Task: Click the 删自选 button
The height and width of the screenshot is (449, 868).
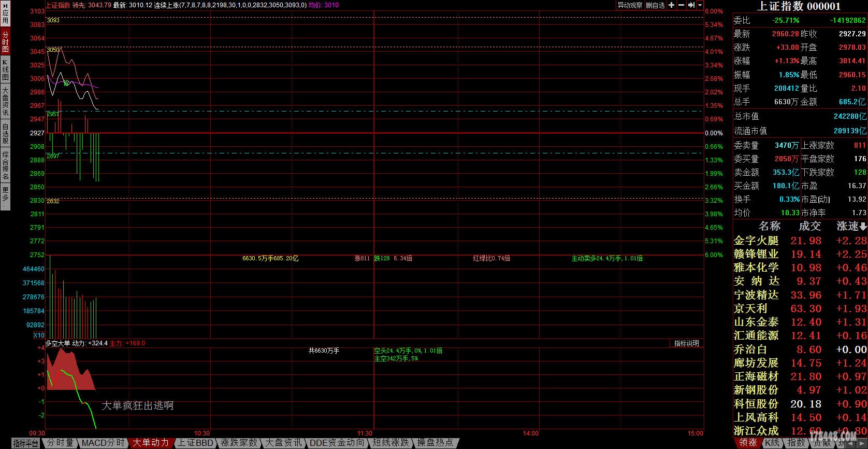Action: pos(656,5)
